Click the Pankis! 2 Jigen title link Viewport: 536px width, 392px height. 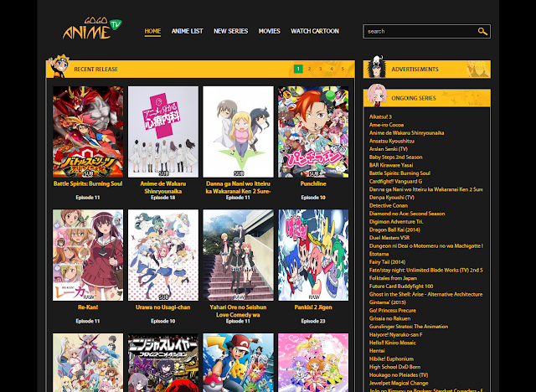pos(313,307)
